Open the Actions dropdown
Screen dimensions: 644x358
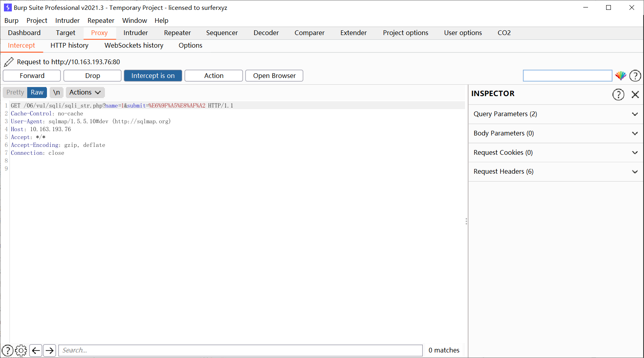pos(85,92)
